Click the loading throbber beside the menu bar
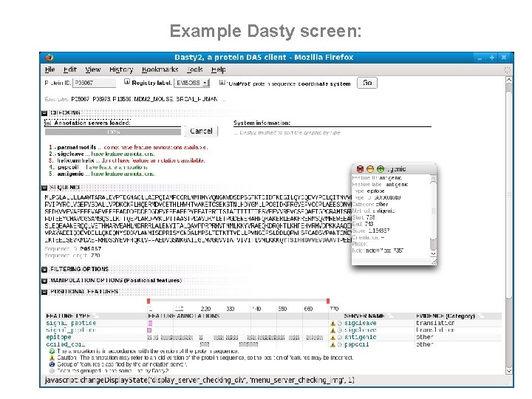The height and width of the screenshot is (399, 532). coord(507,70)
